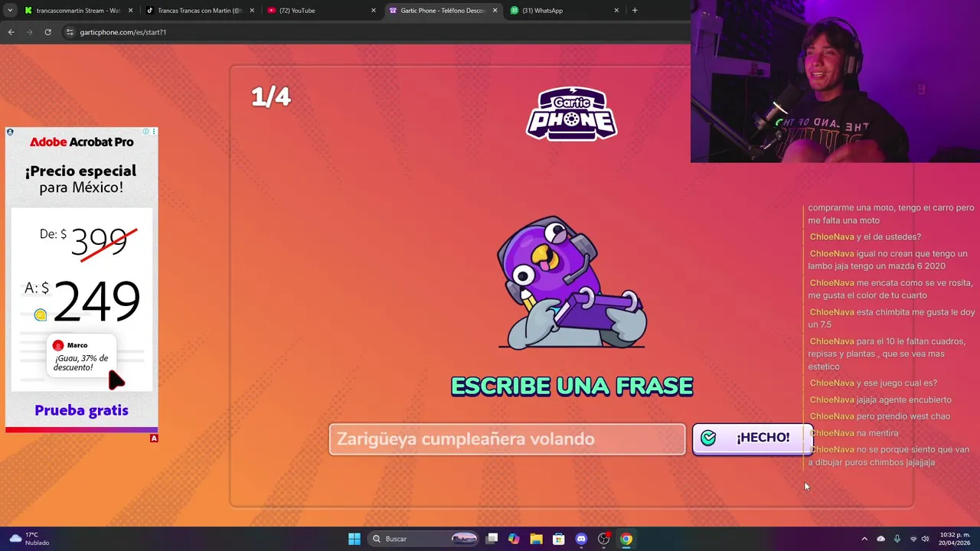
Task: Click the browser back arrow
Action: coord(11,32)
